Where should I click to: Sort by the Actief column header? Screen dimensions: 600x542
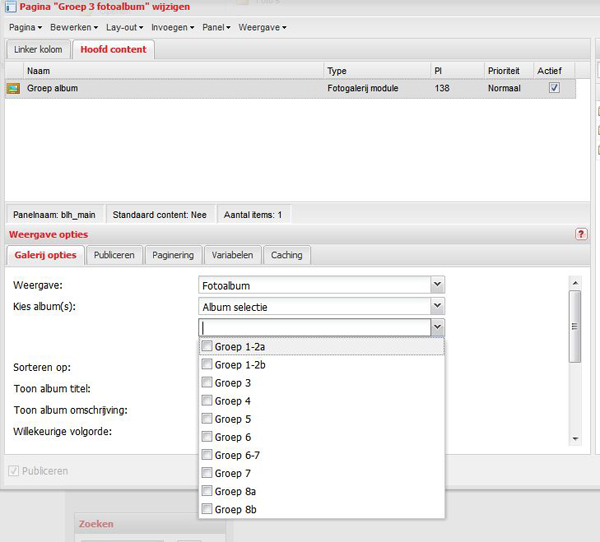point(554,71)
